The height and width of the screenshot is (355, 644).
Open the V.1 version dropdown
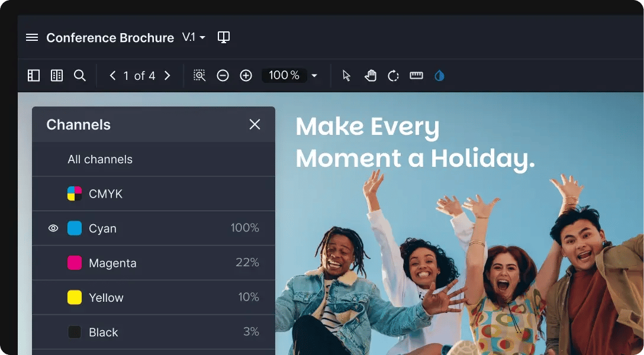click(194, 37)
